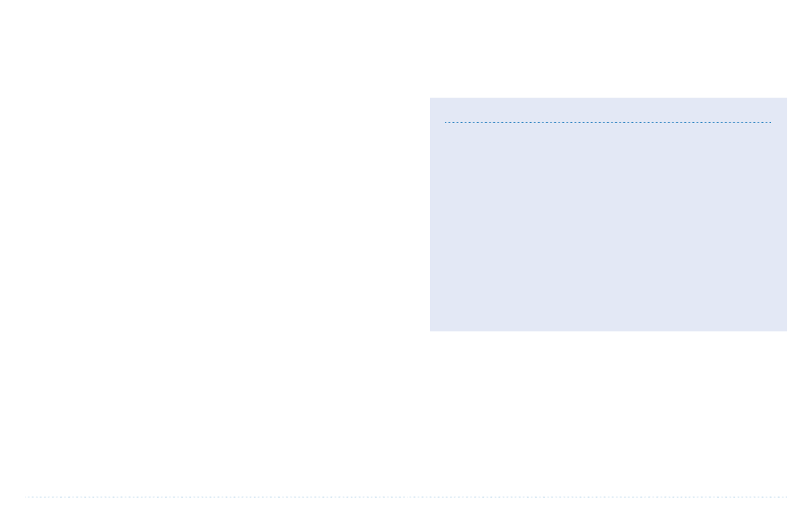The height and width of the screenshot is (525, 812).
Task: Click the right end of blue panel's dotted line
Action: 770,123
